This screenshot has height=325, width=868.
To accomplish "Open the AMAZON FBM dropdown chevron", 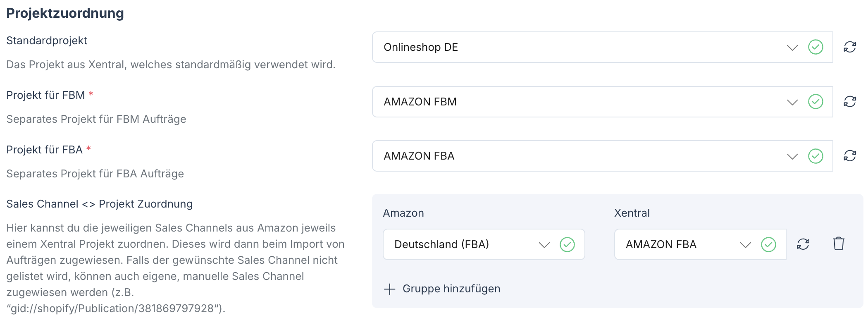I will point(792,102).
